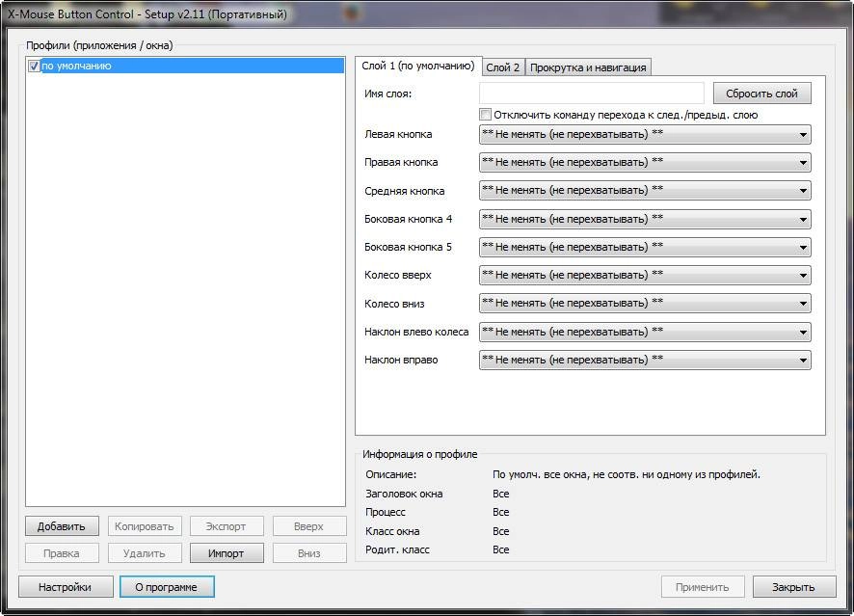
Task: Toggle the 'по умолчанию' profile checkbox
Action: (x=35, y=66)
